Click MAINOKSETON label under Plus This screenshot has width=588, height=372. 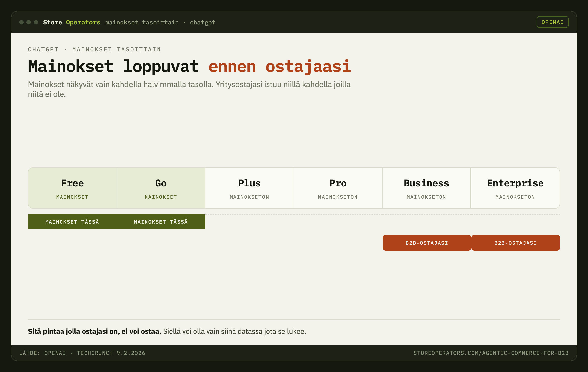pyautogui.click(x=249, y=197)
